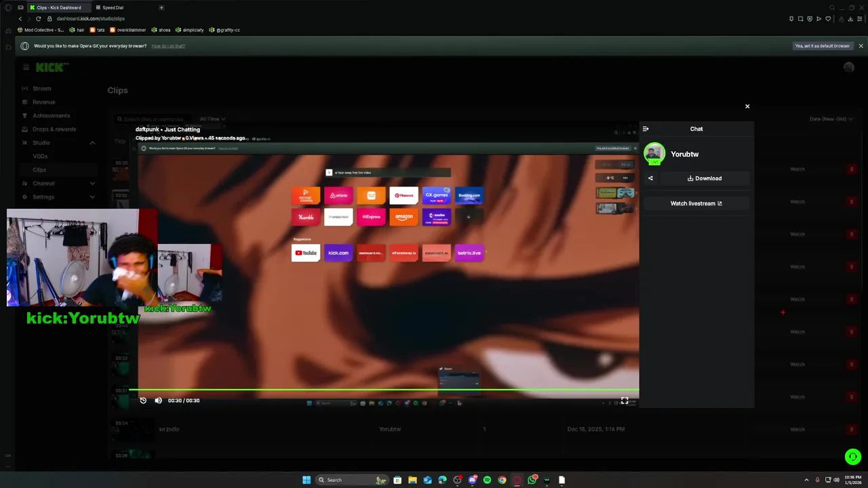The width and height of the screenshot is (868, 488).
Task: Focus the dashboard.kick.com address field
Action: pos(91,19)
